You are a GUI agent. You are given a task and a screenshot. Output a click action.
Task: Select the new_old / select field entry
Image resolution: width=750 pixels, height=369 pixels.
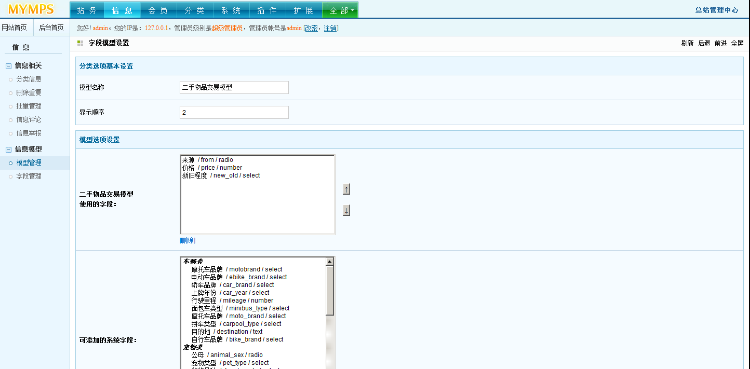pos(221,176)
